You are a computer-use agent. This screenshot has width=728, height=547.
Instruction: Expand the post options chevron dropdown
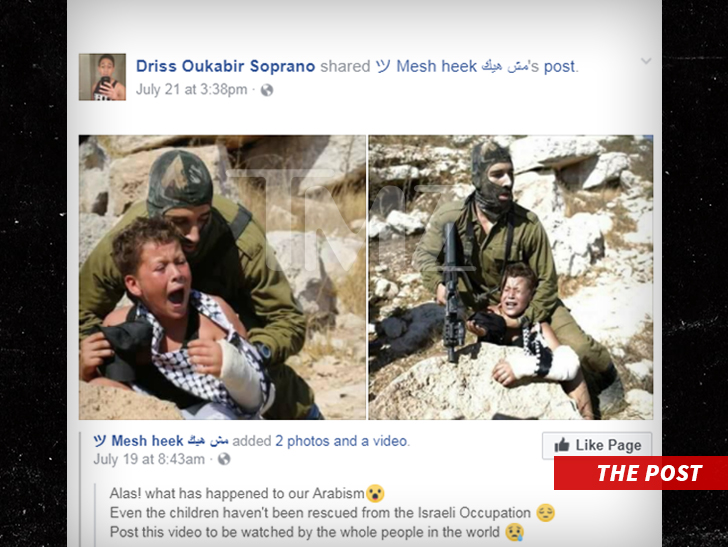pyautogui.click(x=646, y=61)
